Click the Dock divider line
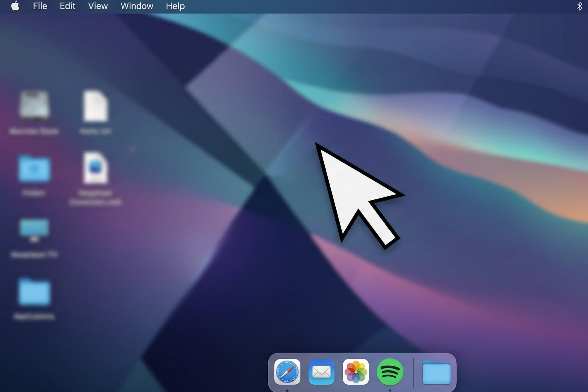The height and width of the screenshot is (392, 588). click(413, 372)
